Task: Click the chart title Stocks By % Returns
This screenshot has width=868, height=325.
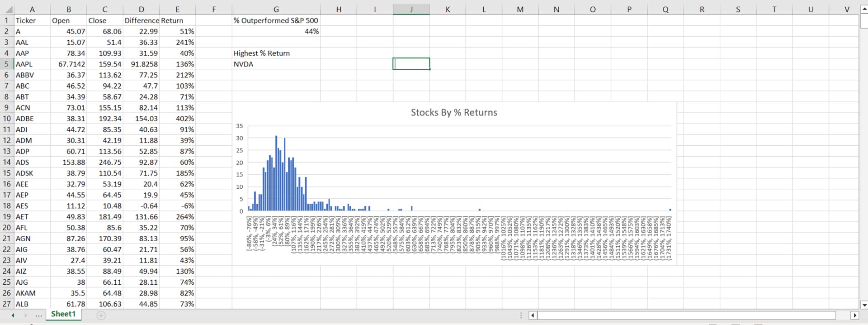Action: coord(453,113)
